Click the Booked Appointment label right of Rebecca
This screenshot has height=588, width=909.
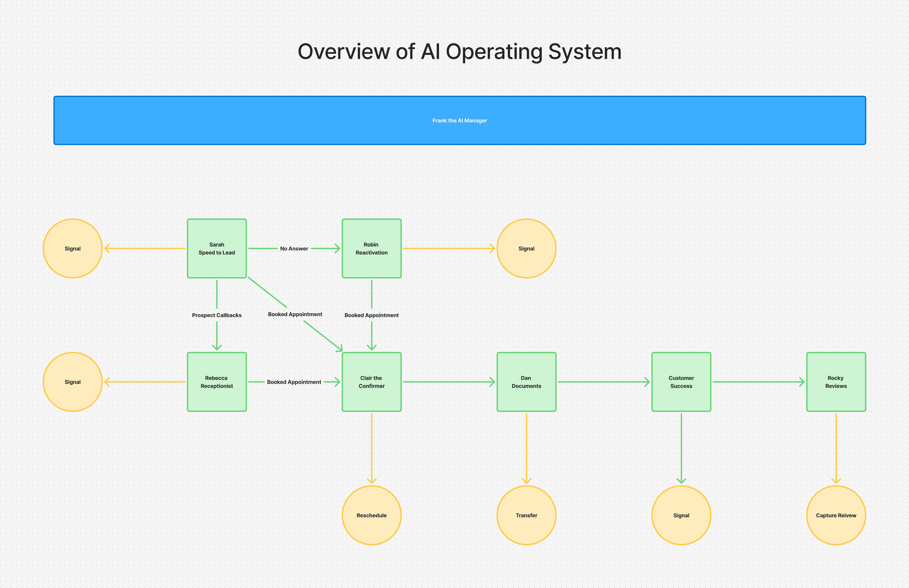pyautogui.click(x=294, y=382)
